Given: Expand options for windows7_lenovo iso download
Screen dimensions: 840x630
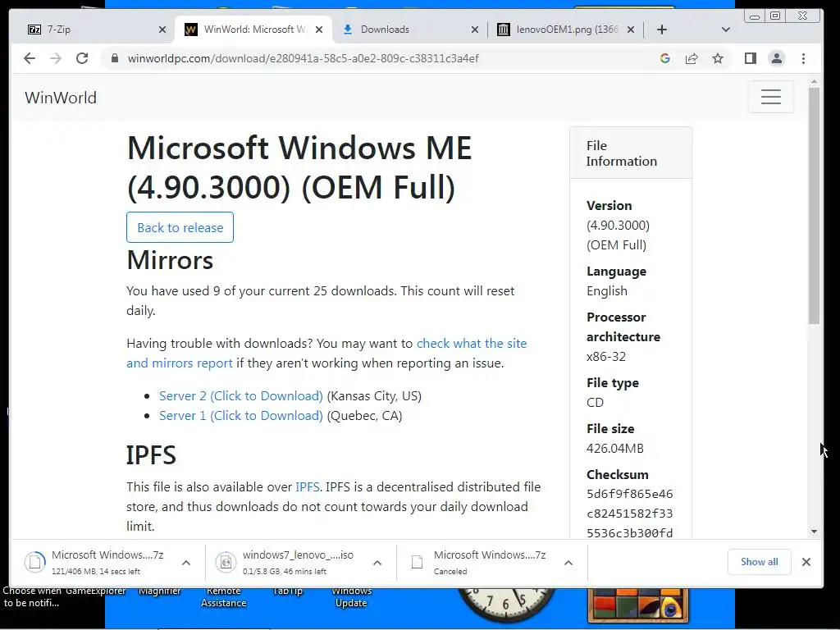Looking at the screenshot, I should pos(377,563).
